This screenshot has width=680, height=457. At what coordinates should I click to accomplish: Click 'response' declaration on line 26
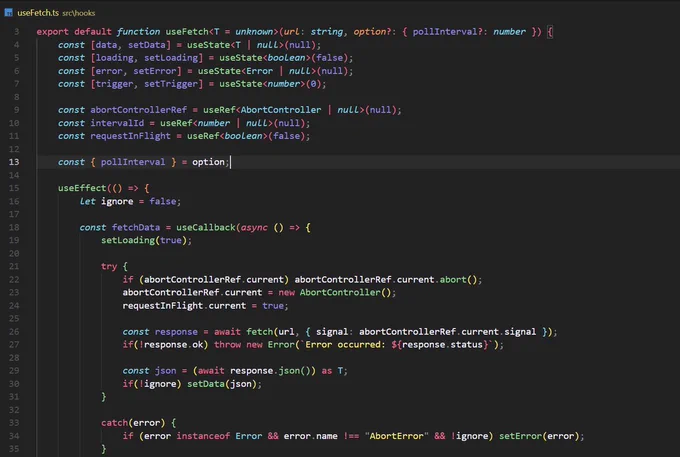coord(176,332)
